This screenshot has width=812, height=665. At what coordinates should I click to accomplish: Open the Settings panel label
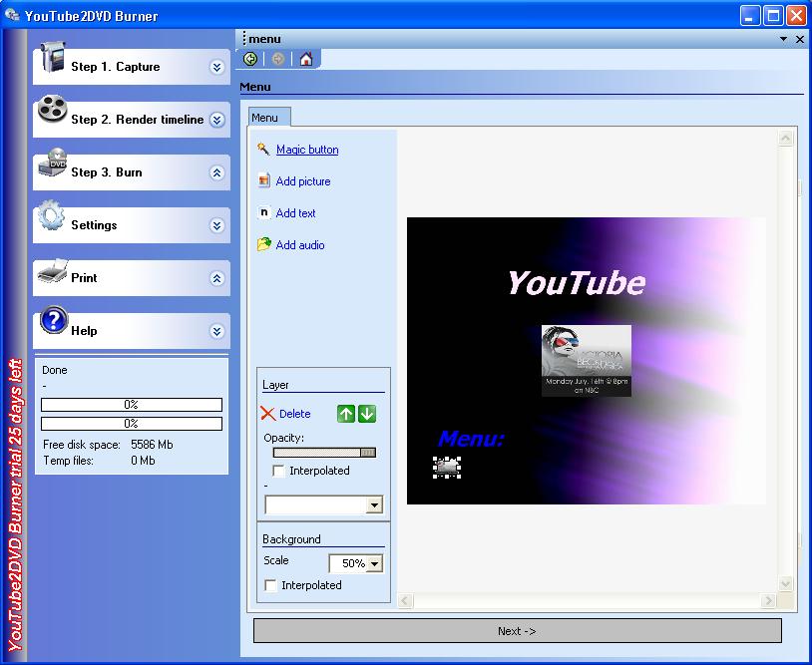[x=94, y=225]
